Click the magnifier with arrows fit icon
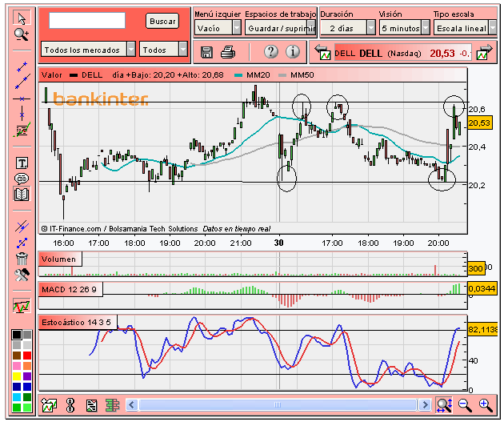This screenshot has width=504, height=422. pos(445,405)
